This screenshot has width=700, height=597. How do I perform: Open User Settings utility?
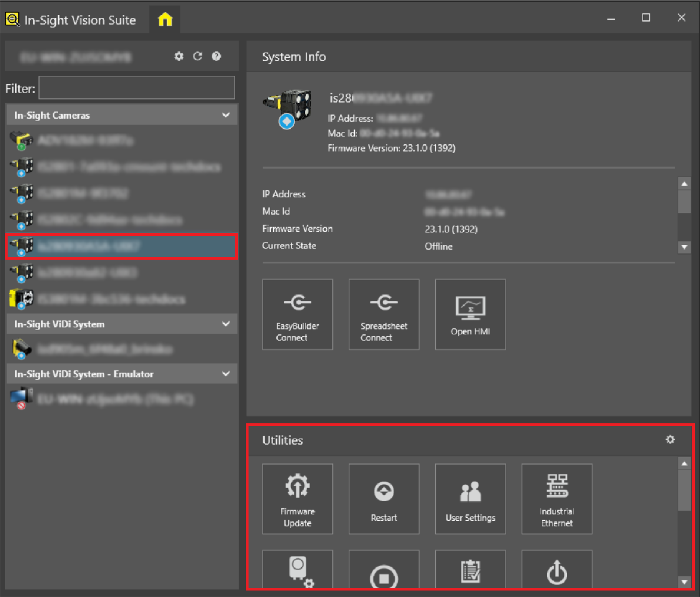click(470, 499)
